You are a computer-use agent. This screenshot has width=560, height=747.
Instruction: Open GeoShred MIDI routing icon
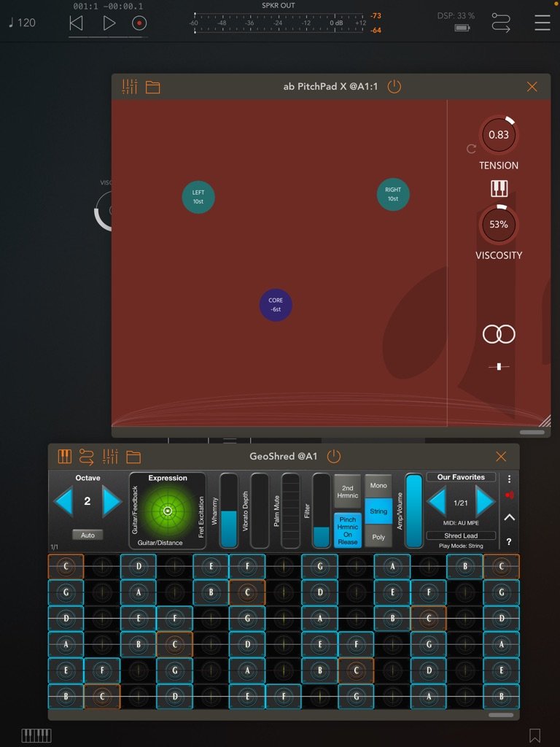click(x=86, y=457)
